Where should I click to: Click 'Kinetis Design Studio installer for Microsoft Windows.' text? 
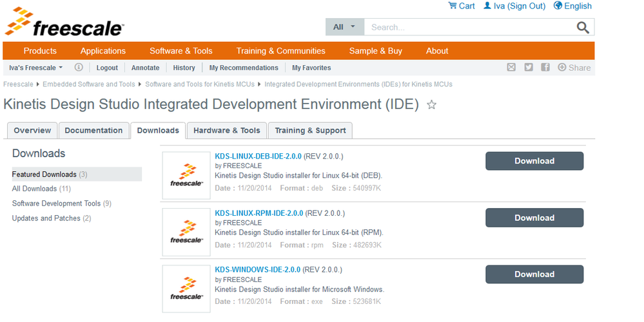tap(299, 289)
